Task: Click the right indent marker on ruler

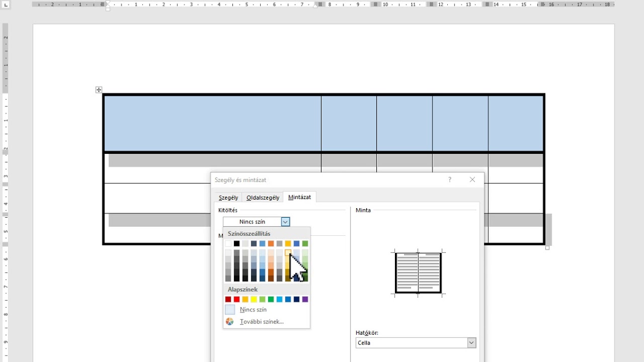Action: [315, 6]
